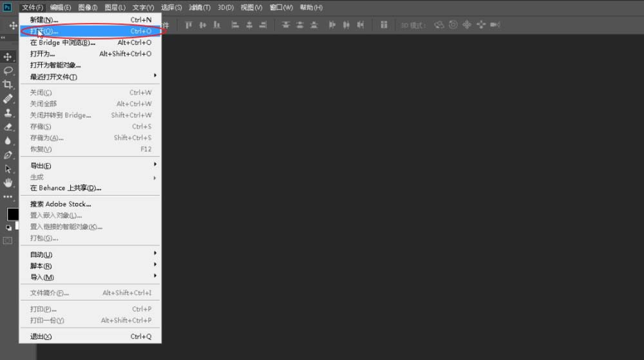Screen dimensions: 644x360
Task: Open the 窗口(W) menu
Action: (x=281, y=7)
